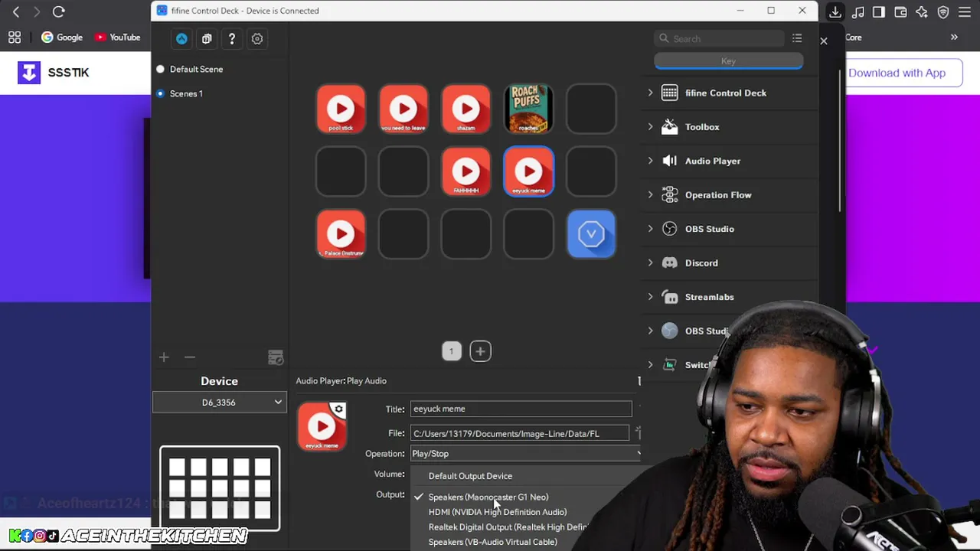Screen dimensions: 980x551
Task: Open the Operation Play/Stop dropdown
Action: pyautogui.click(x=526, y=454)
